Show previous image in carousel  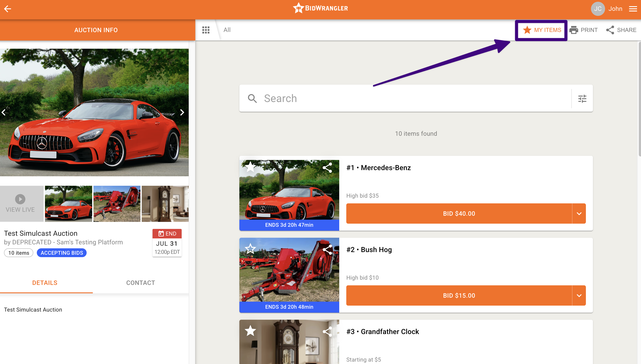[4, 113]
